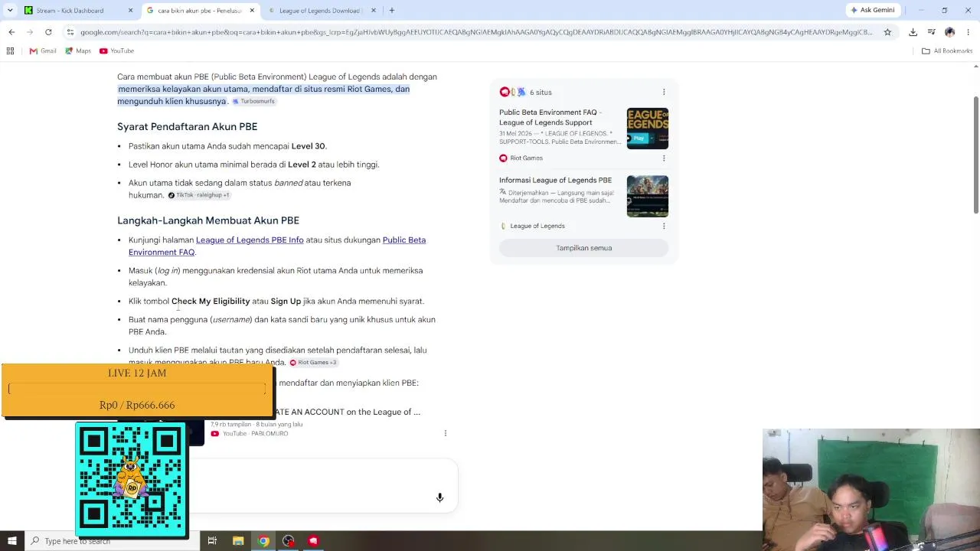Expand the tab search dropdown arrow
This screenshot has width=980, height=551.
(x=10, y=11)
